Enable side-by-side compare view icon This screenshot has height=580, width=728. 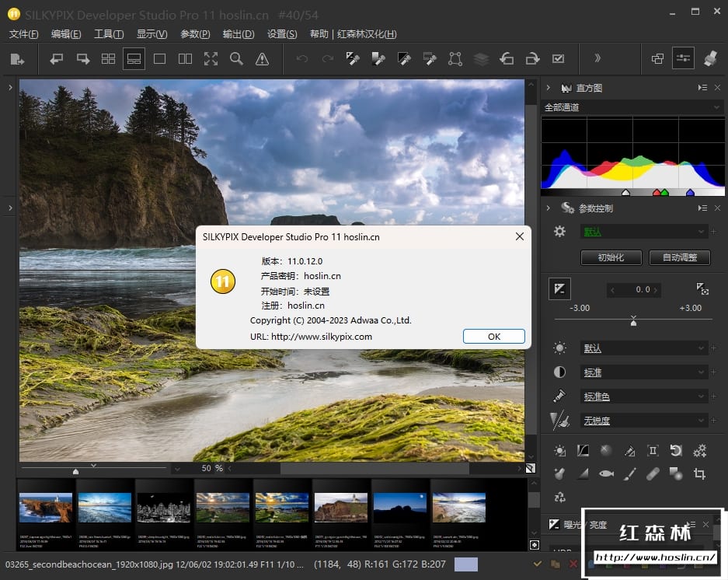185,59
